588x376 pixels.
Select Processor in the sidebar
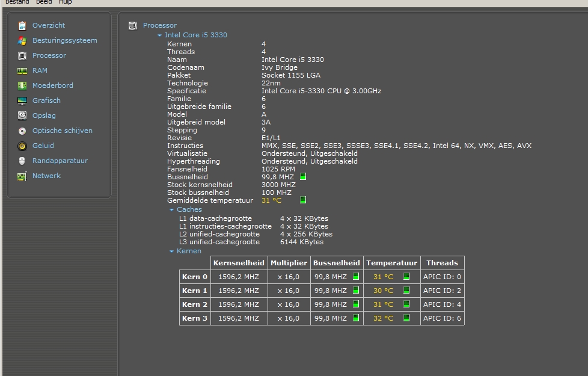49,55
